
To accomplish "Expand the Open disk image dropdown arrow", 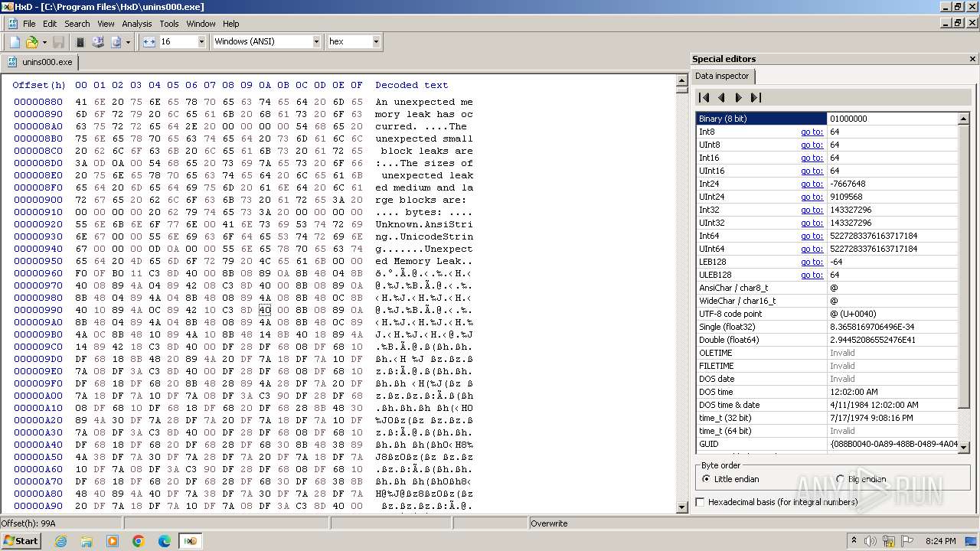I will (129, 42).
